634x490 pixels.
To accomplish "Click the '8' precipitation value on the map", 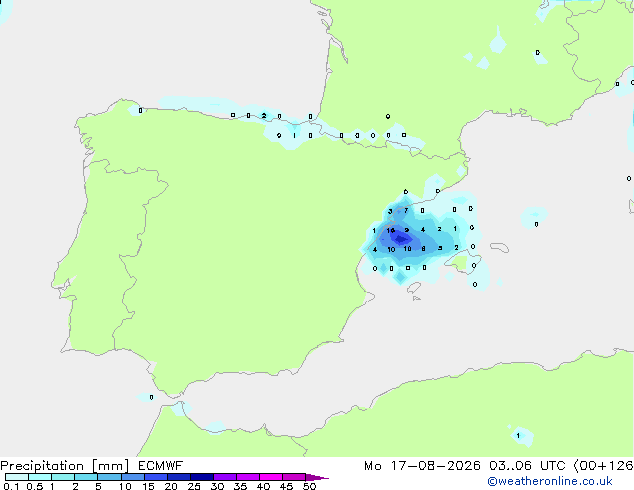I will (423, 249).
